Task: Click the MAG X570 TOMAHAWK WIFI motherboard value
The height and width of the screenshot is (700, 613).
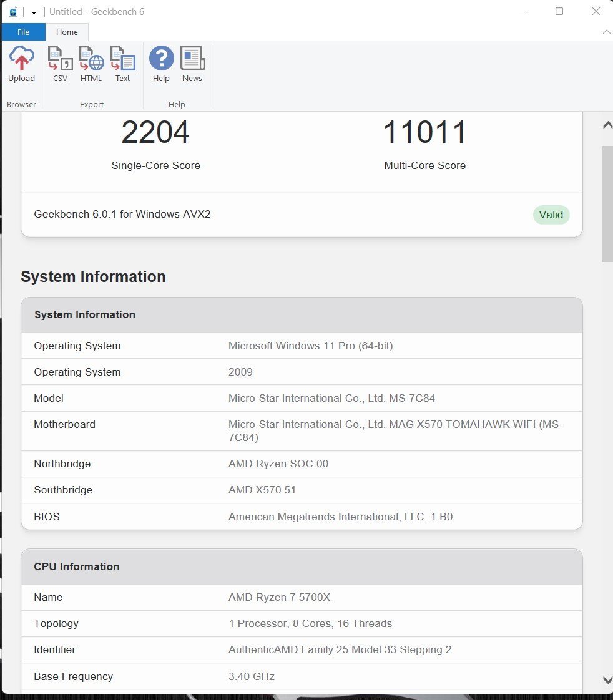Action: 395,431
